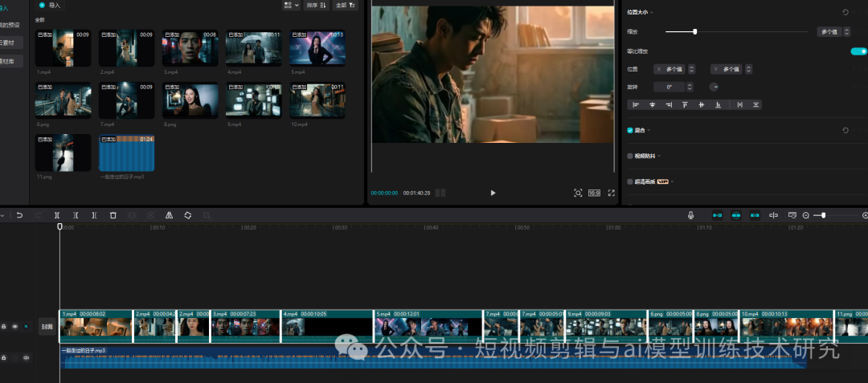Step the X position spinner
The width and height of the screenshot is (868, 383).
pyautogui.click(x=691, y=69)
